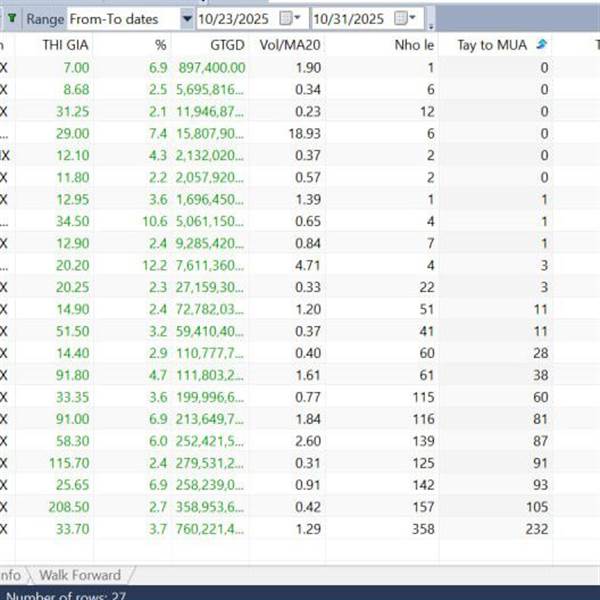Click the Nho le column header
The height and width of the screenshot is (600, 600).
click(x=413, y=44)
